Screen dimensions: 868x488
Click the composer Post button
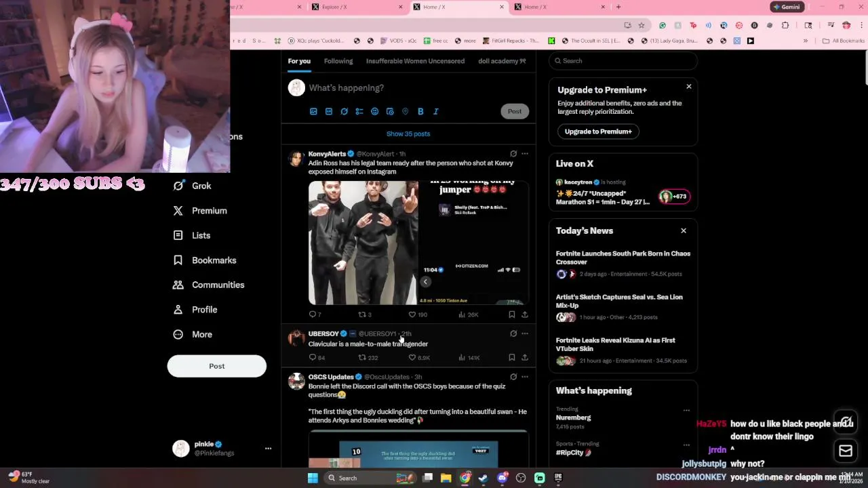(x=515, y=111)
